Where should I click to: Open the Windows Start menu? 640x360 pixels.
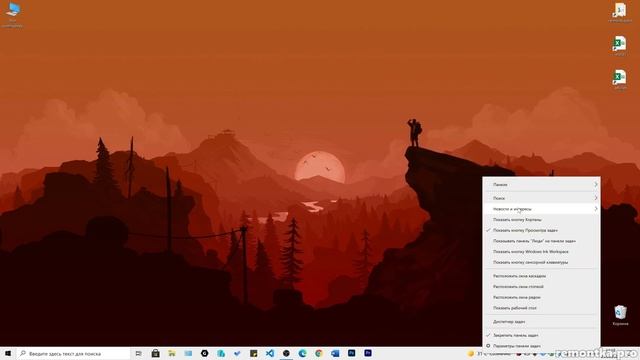tap(8, 353)
